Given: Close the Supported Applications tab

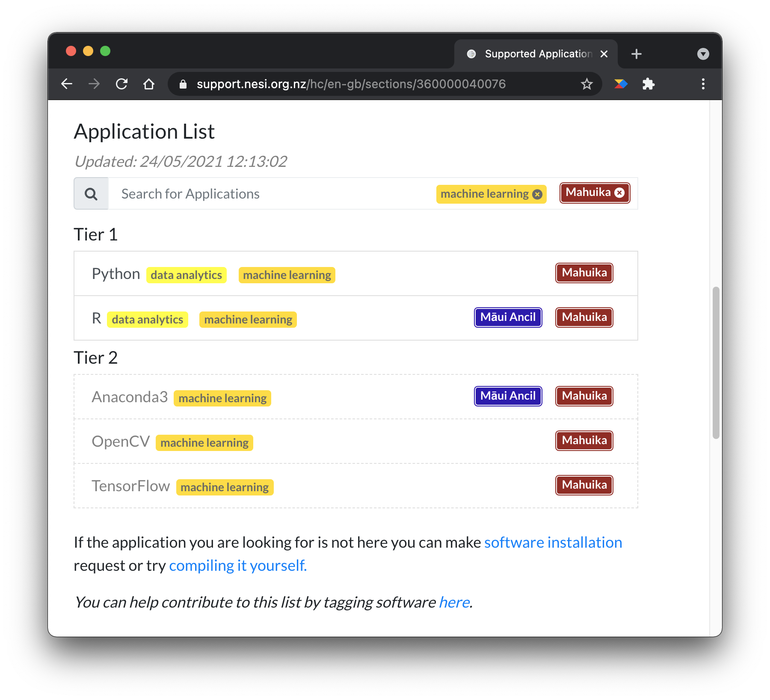Looking at the screenshot, I should tap(604, 54).
